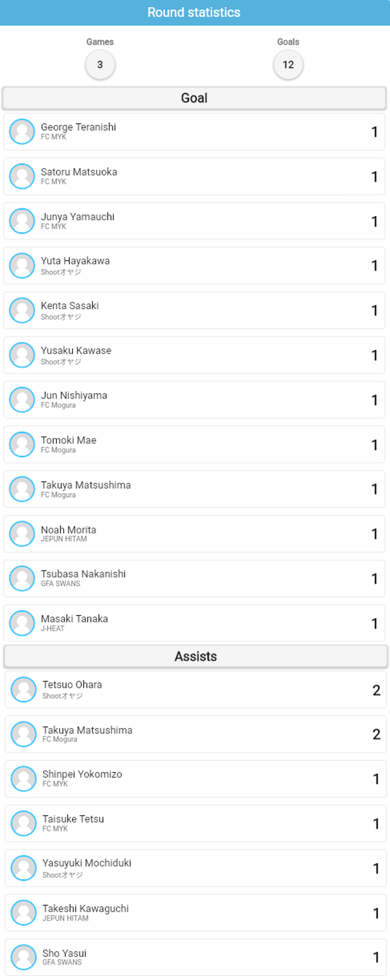Image resolution: width=390 pixels, height=980 pixels.
Task: Open Kenta Sasaki player name
Action: pos(70,305)
